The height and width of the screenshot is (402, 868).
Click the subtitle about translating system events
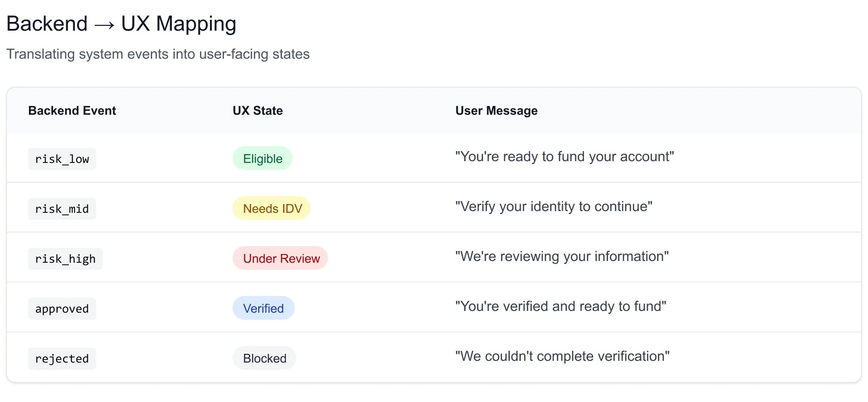[158, 54]
